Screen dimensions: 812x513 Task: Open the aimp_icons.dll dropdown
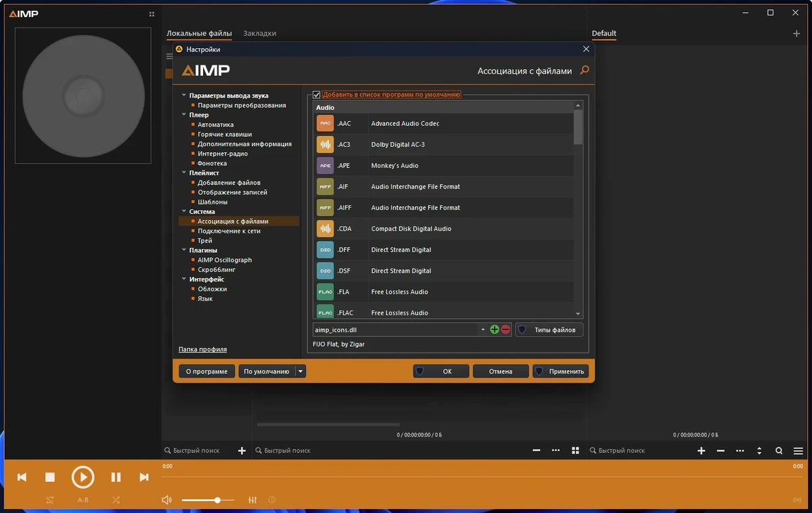coord(483,330)
